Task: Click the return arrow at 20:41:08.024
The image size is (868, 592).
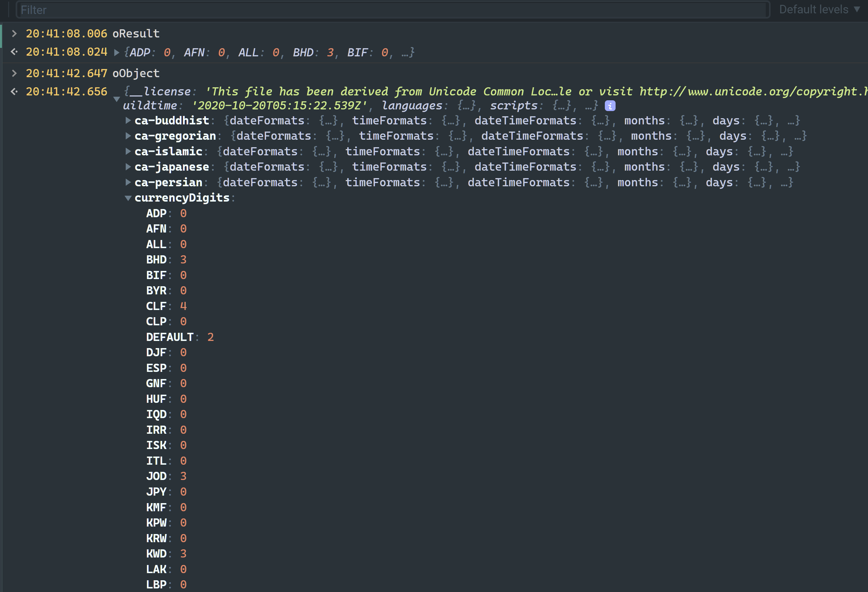Action: 14,52
